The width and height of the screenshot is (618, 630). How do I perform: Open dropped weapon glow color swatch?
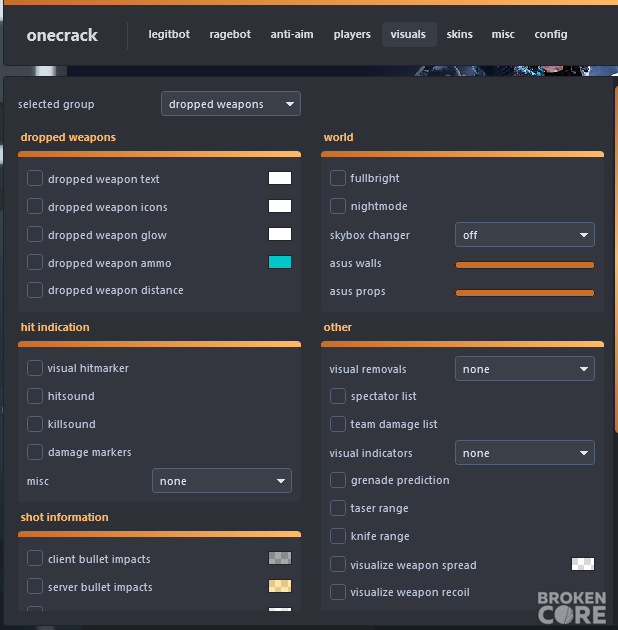click(x=280, y=234)
